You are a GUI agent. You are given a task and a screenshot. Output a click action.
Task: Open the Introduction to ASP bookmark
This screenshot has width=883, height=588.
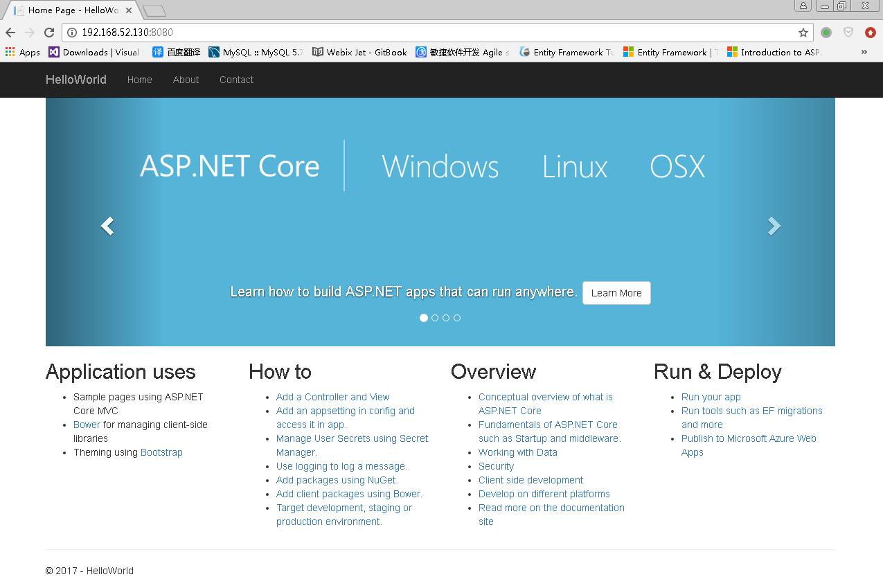click(774, 52)
